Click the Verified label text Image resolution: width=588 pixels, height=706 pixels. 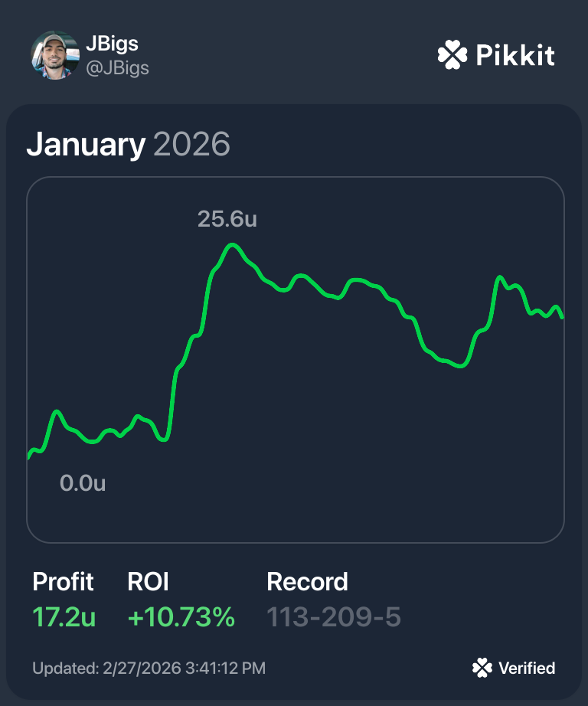point(527,668)
